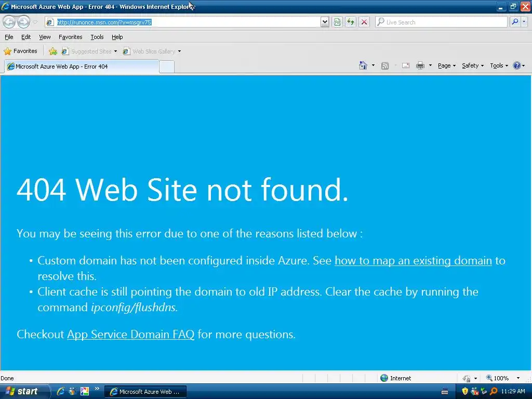The image size is (532, 399).
Task: Open the Help menu
Action: (117, 37)
